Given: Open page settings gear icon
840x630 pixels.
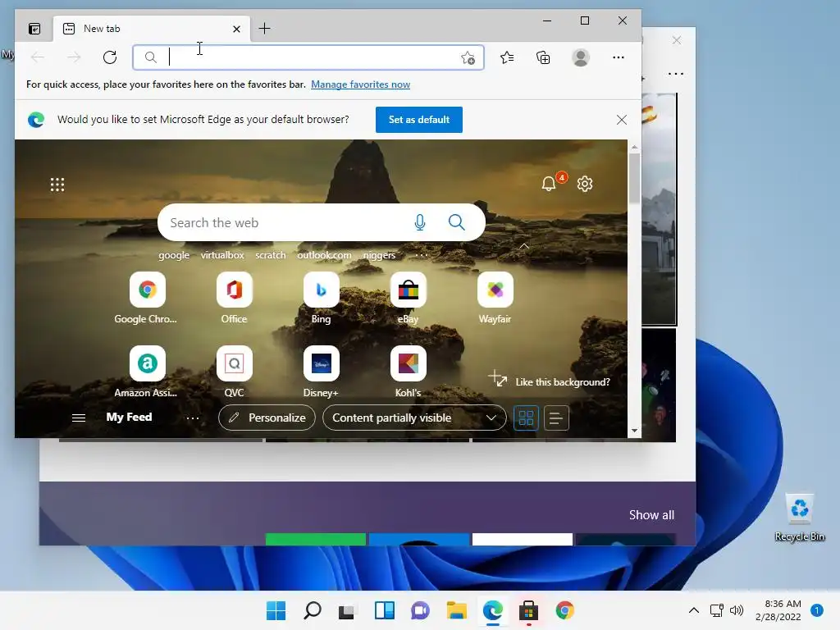Looking at the screenshot, I should pyautogui.click(x=584, y=184).
